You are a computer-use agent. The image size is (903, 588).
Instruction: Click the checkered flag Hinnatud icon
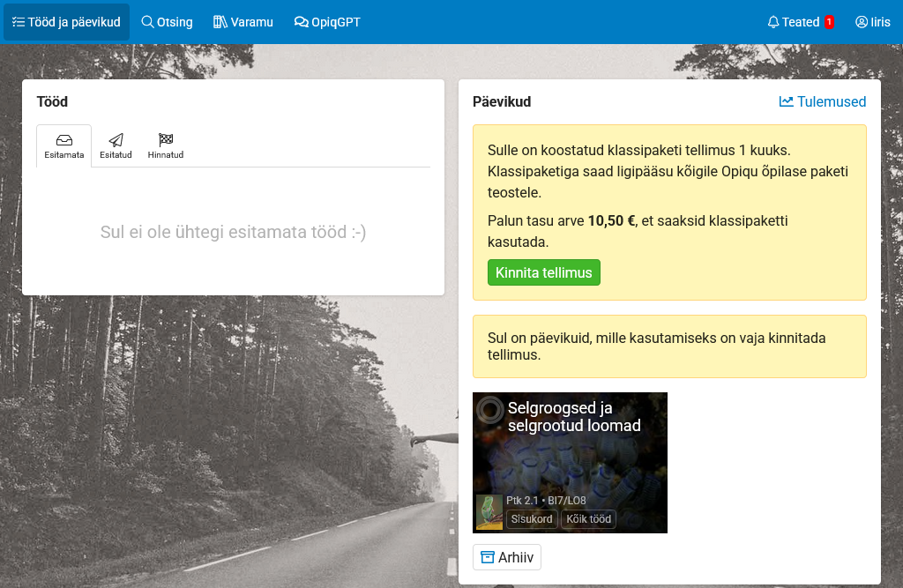point(165,140)
